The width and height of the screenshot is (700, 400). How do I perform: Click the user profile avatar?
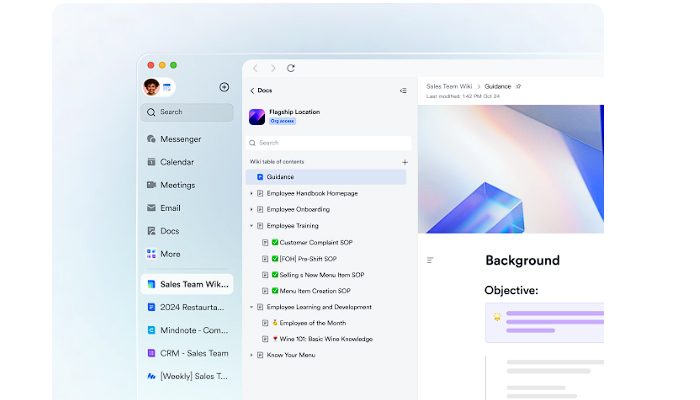tap(152, 87)
